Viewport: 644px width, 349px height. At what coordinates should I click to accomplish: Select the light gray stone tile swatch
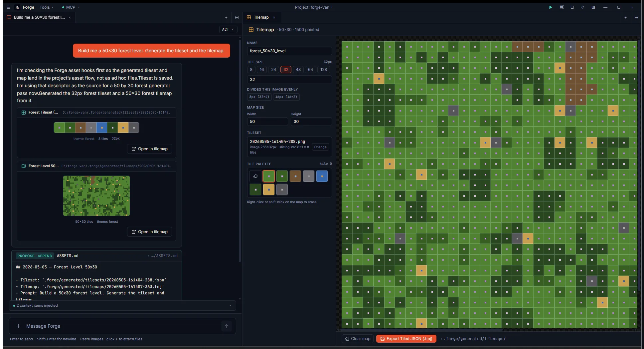coord(309,176)
